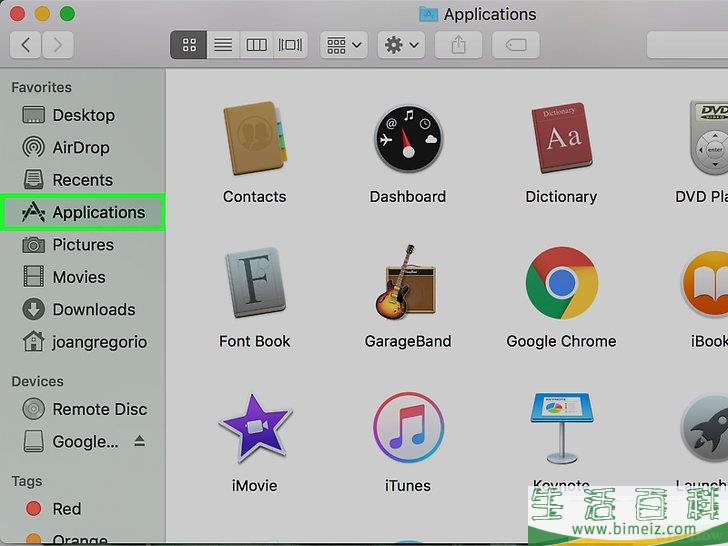
Task: Select the DVD Player app icon
Action: 709,137
